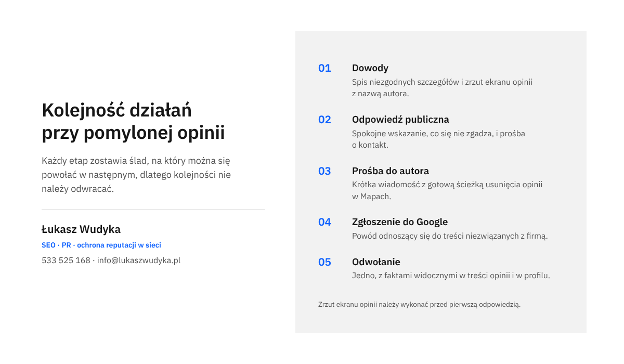Click the footnote starting "Zrzut ekranu opinii należy"

tap(419, 305)
